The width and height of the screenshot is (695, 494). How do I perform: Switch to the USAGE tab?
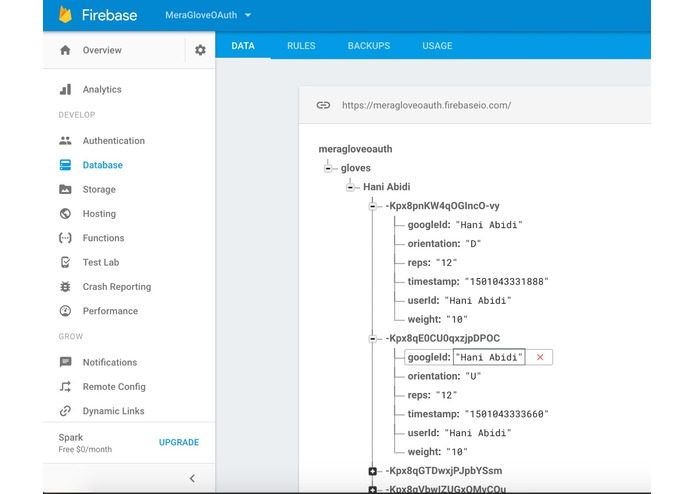[437, 46]
